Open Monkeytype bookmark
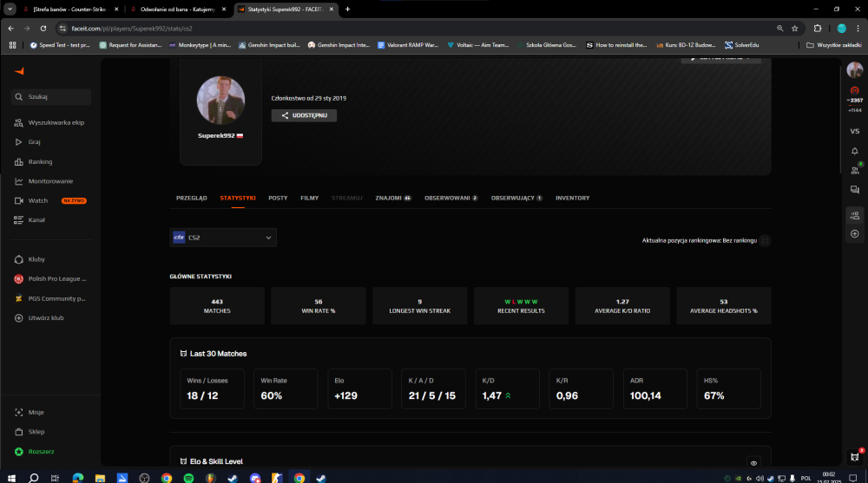The image size is (868, 483). coord(200,45)
